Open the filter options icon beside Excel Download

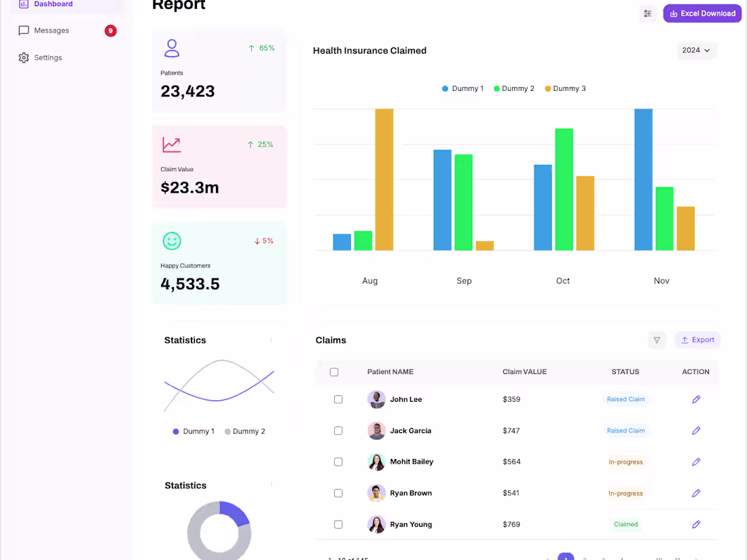(x=647, y=13)
